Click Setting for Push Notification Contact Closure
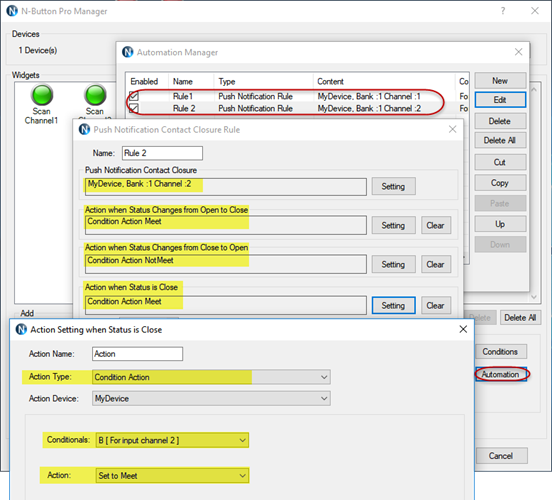This screenshot has width=552, height=500. coord(394,186)
